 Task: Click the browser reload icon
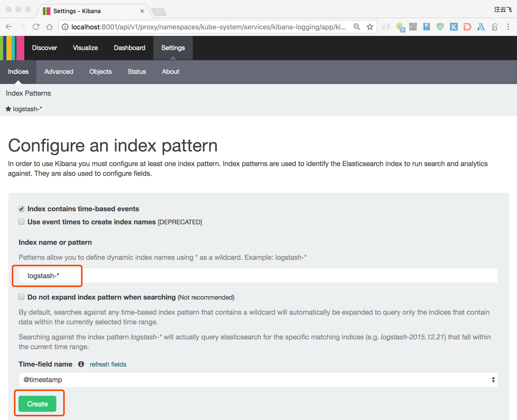coord(36,27)
